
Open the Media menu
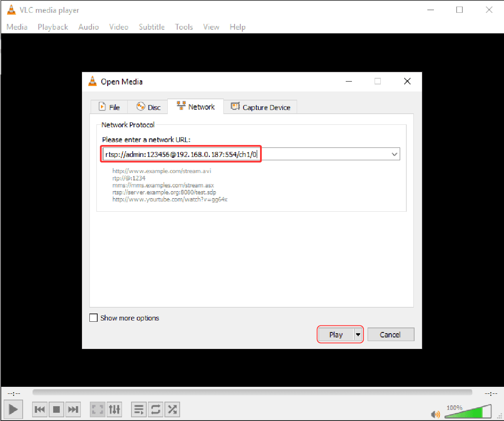(x=17, y=27)
